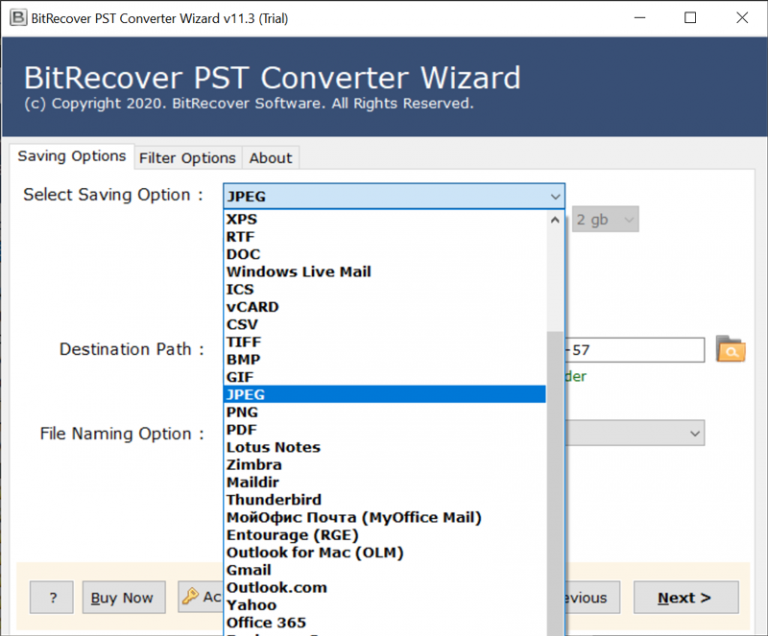768x636 pixels.
Task: Close the PST Converter Wizard window
Action: click(x=742, y=18)
